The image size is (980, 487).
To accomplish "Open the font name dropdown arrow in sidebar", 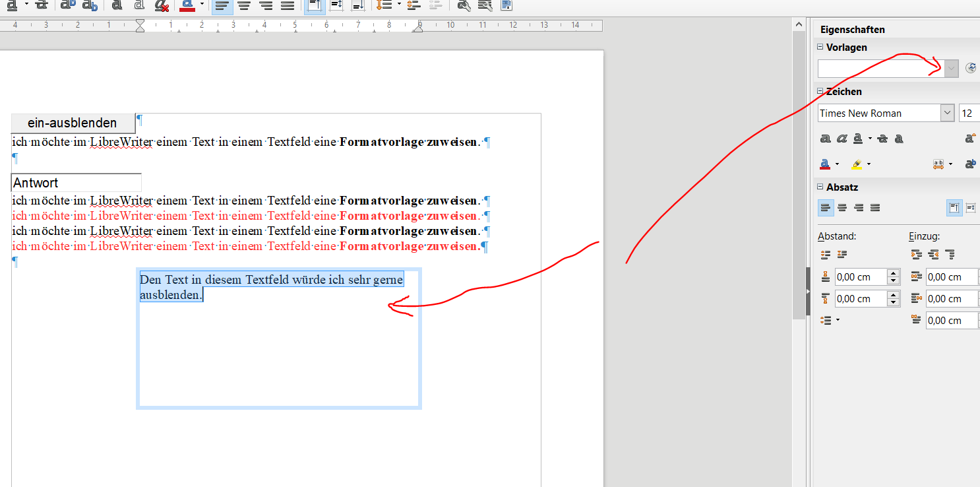I will click(948, 114).
